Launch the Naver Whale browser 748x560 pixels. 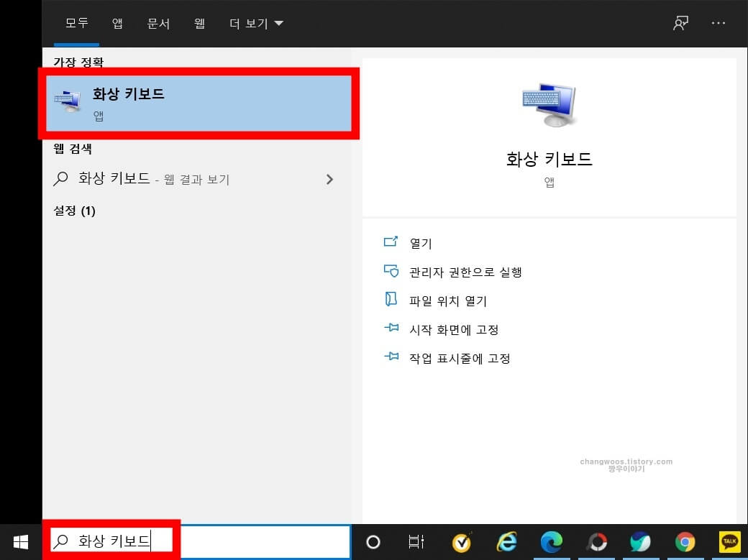640,541
